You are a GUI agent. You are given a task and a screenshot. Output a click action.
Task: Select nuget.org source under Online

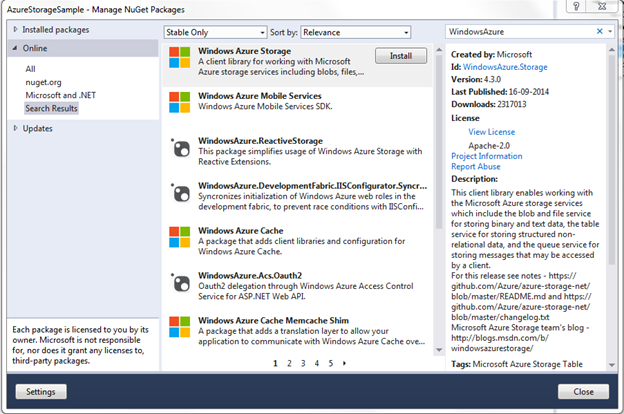click(x=45, y=81)
